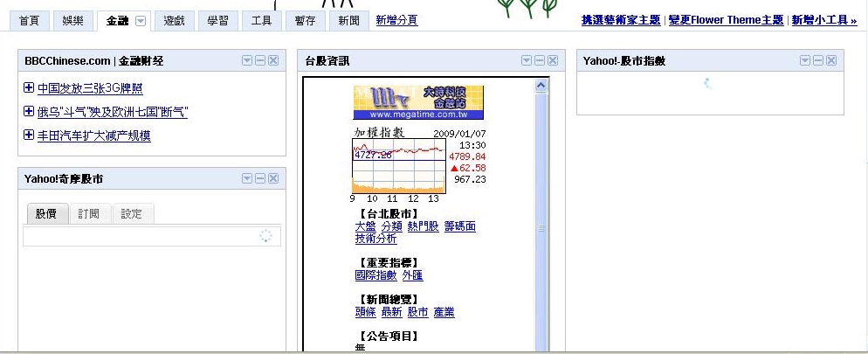Open the 股市 news link

[x=418, y=312]
